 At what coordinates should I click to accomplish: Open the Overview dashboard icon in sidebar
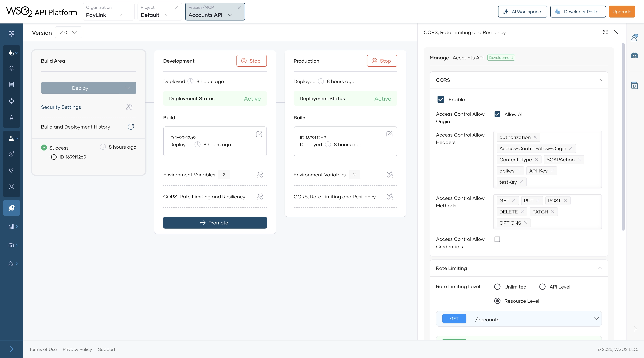(11, 34)
